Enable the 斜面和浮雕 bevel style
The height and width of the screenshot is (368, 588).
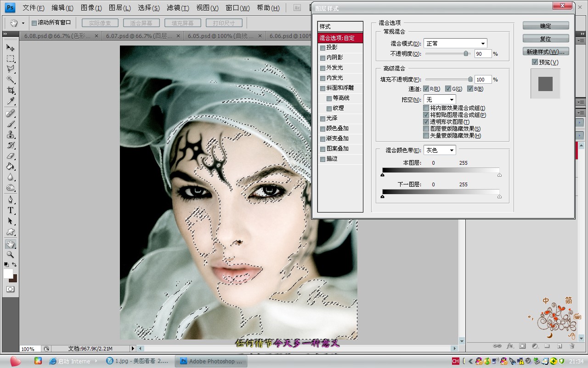pyautogui.click(x=323, y=88)
